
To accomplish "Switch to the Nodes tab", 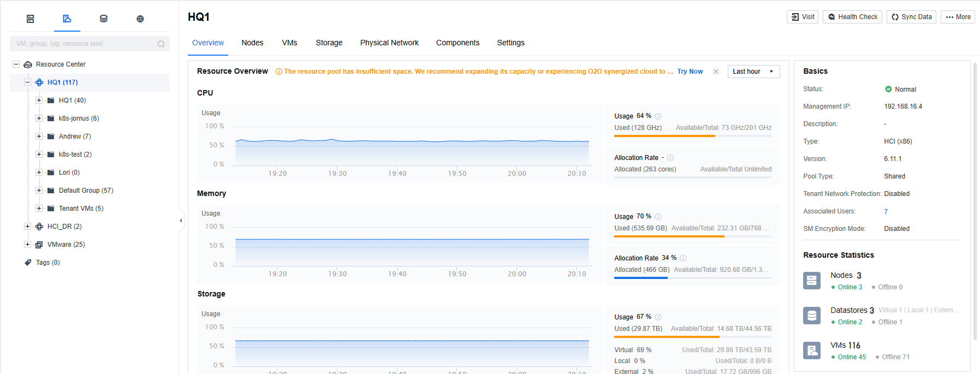I will (252, 43).
